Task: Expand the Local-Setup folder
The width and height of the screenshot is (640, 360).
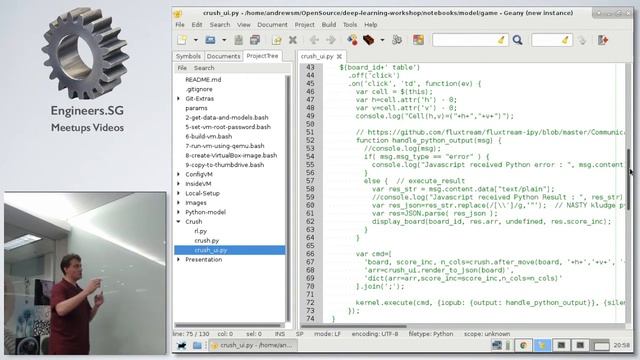Action: [178, 193]
